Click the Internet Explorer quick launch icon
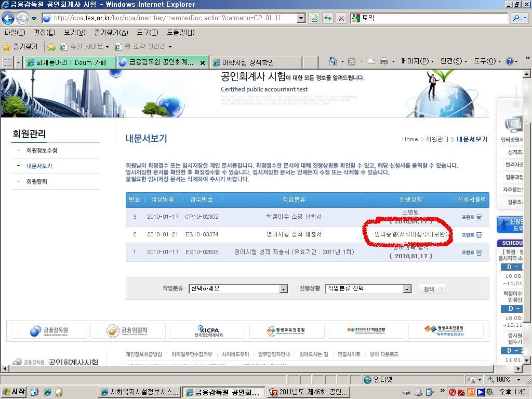The width and height of the screenshot is (532, 399). (x=47, y=392)
